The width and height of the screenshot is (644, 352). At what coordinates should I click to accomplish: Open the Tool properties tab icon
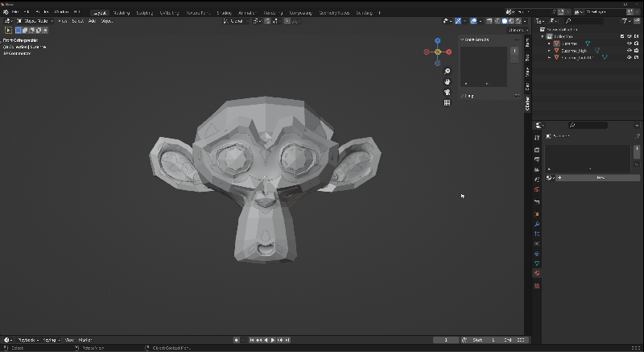537,138
